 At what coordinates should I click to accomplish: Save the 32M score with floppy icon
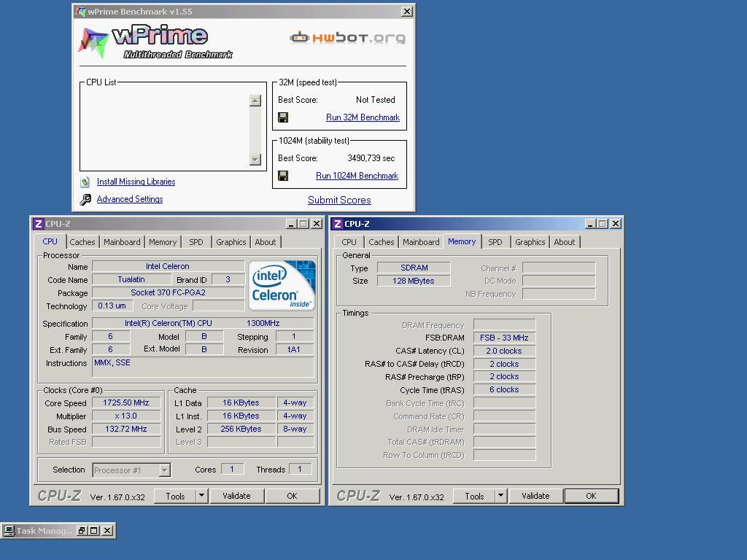pyautogui.click(x=283, y=117)
